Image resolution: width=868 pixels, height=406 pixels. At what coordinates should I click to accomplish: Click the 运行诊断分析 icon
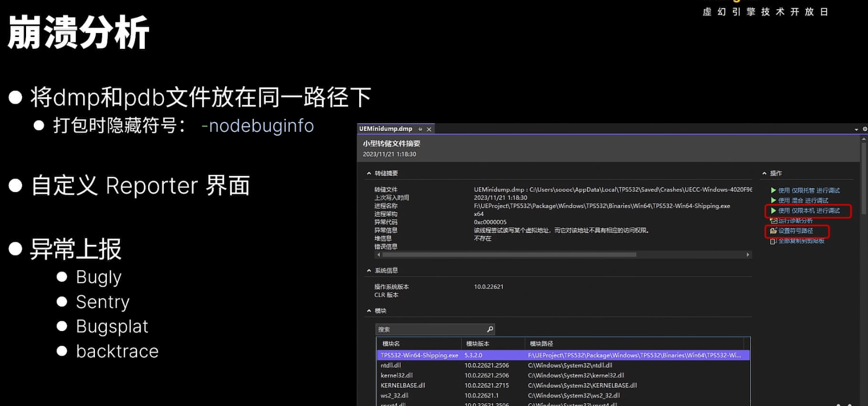tap(774, 221)
